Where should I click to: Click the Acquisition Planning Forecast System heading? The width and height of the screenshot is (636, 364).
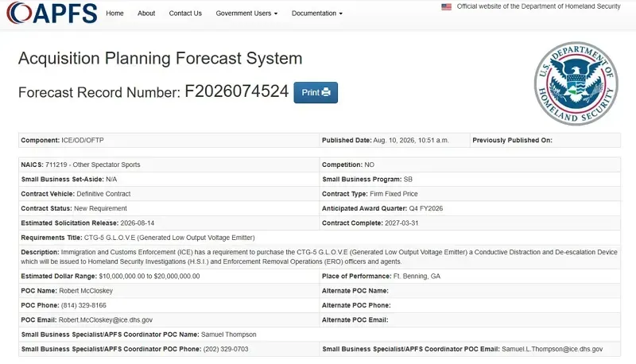161,58
